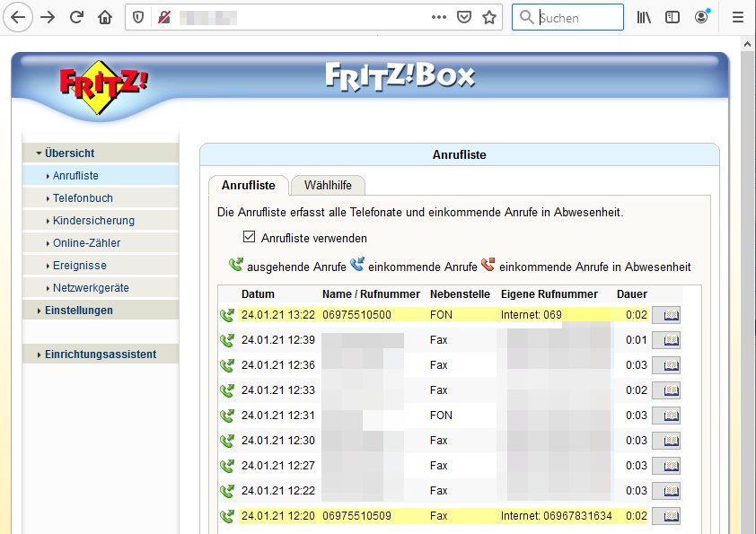Add 13:22 call to phonebook

pos(666,315)
